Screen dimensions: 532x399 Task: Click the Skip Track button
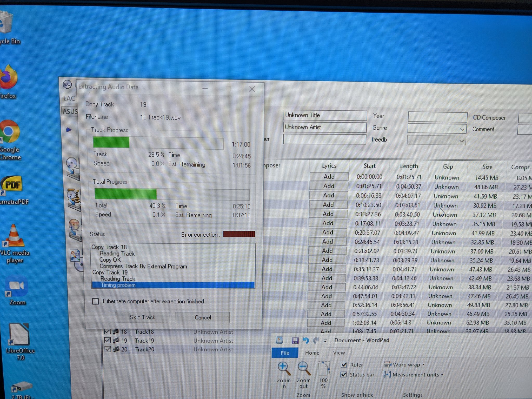tap(143, 317)
